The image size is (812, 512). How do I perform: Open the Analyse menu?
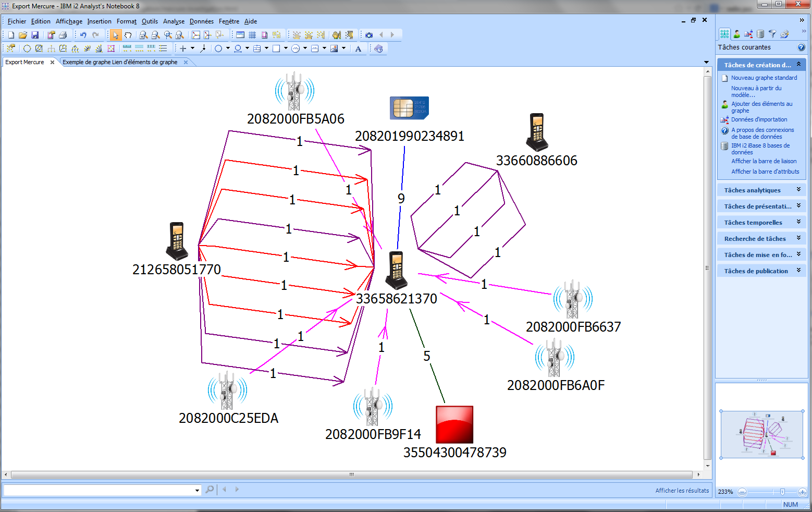(174, 21)
